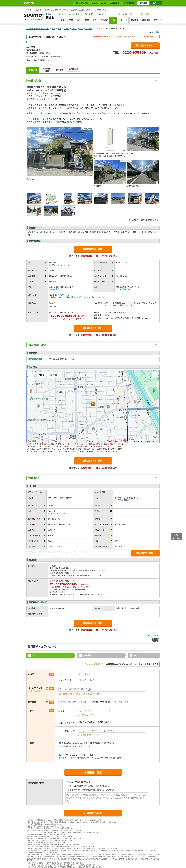Open the 会社 header shortcut
186x868 pixels.
(104, 3)
